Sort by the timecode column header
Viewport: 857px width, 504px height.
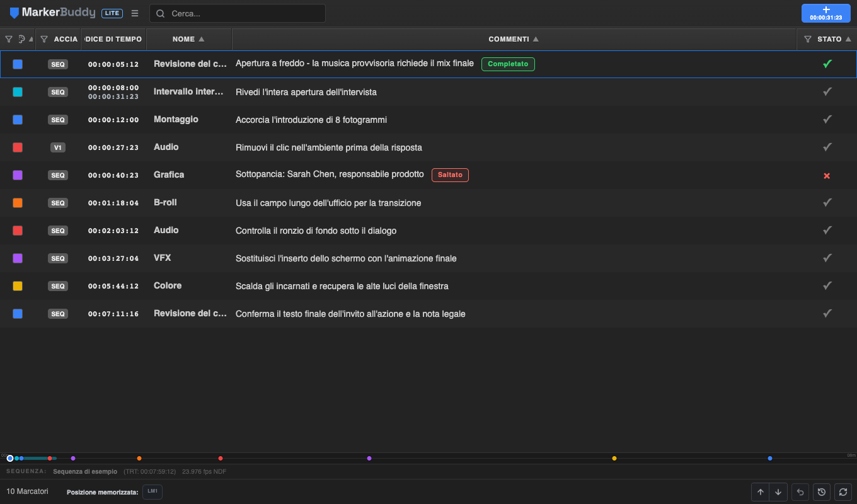coord(115,39)
